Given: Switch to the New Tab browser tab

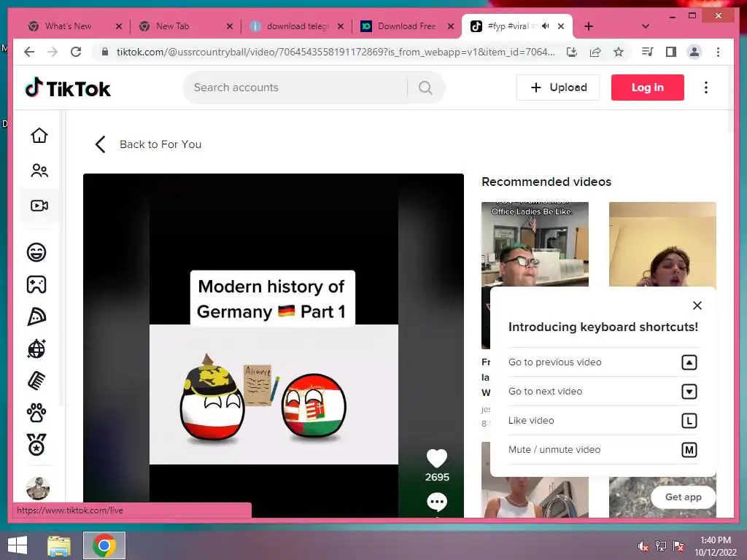Looking at the screenshot, I should 172,26.
